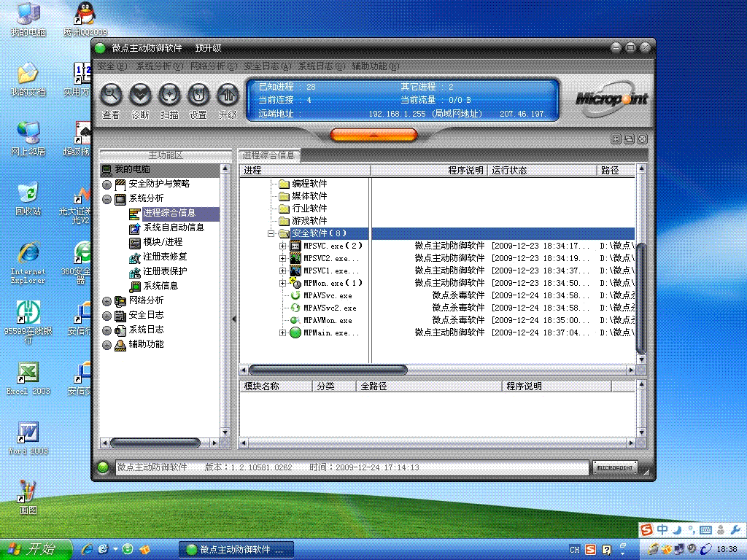747x560 pixels.
Task: Select the MPAVMon.exe process icon
Action: (x=295, y=320)
